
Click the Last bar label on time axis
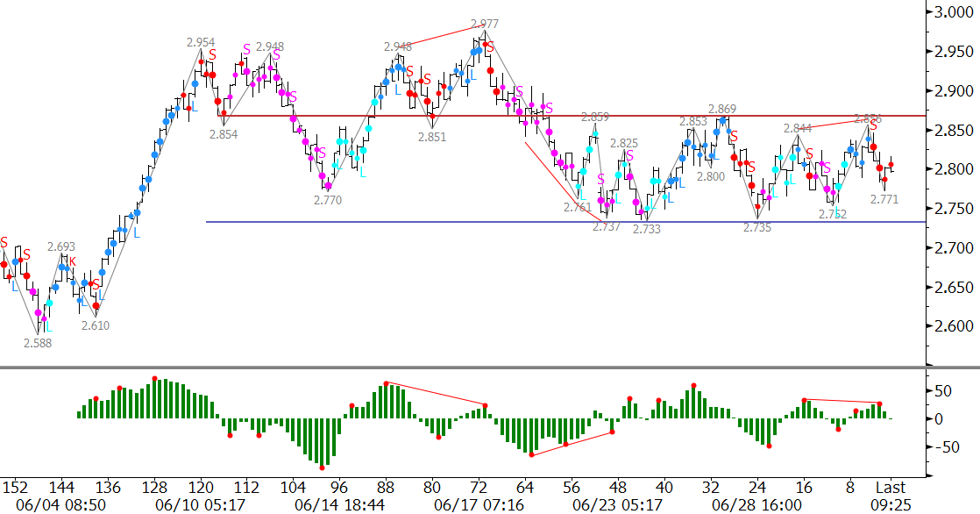891,487
